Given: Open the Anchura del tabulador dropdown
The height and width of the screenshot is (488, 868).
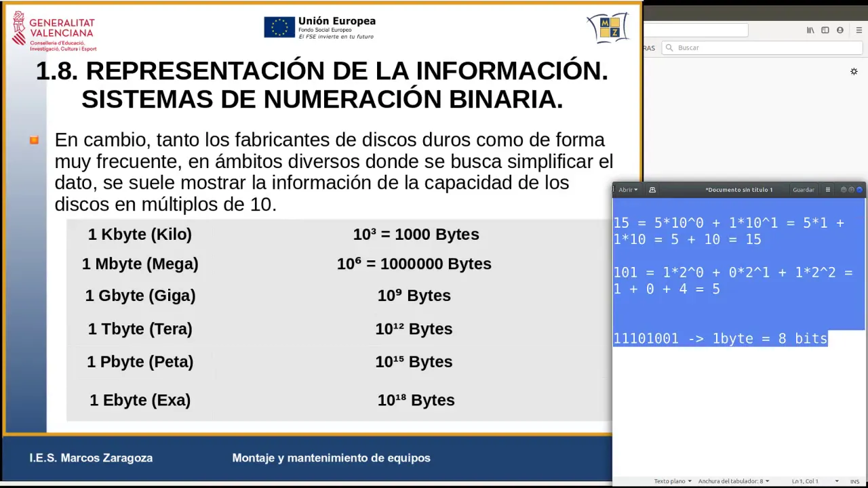Looking at the screenshot, I should [734, 481].
